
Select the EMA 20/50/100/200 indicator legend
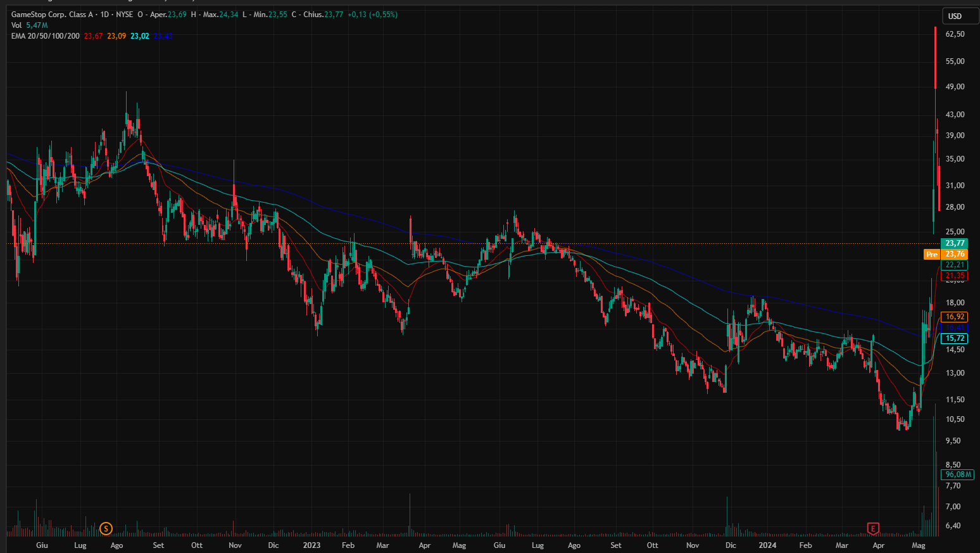tap(46, 36)
